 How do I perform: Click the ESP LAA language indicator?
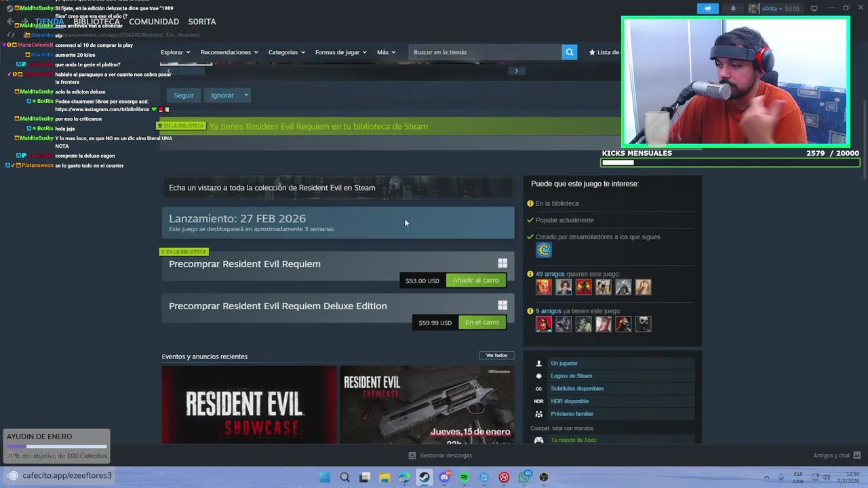click(798, 477)
